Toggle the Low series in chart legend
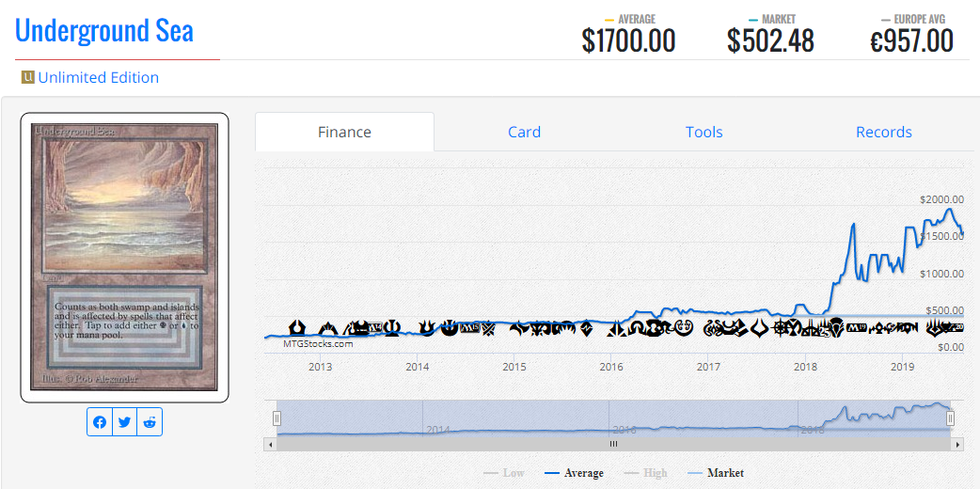 [x=504, y=473]
